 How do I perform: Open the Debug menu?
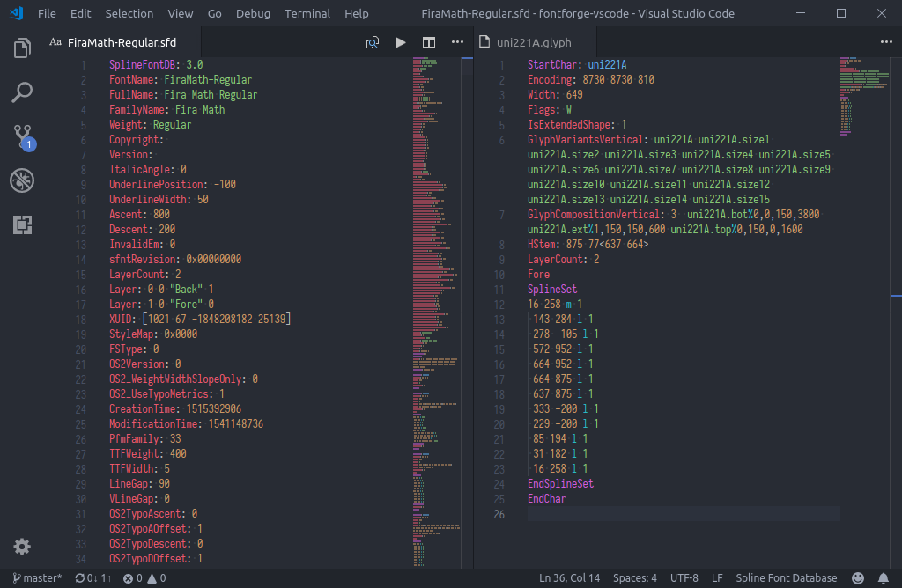point(253,13)
